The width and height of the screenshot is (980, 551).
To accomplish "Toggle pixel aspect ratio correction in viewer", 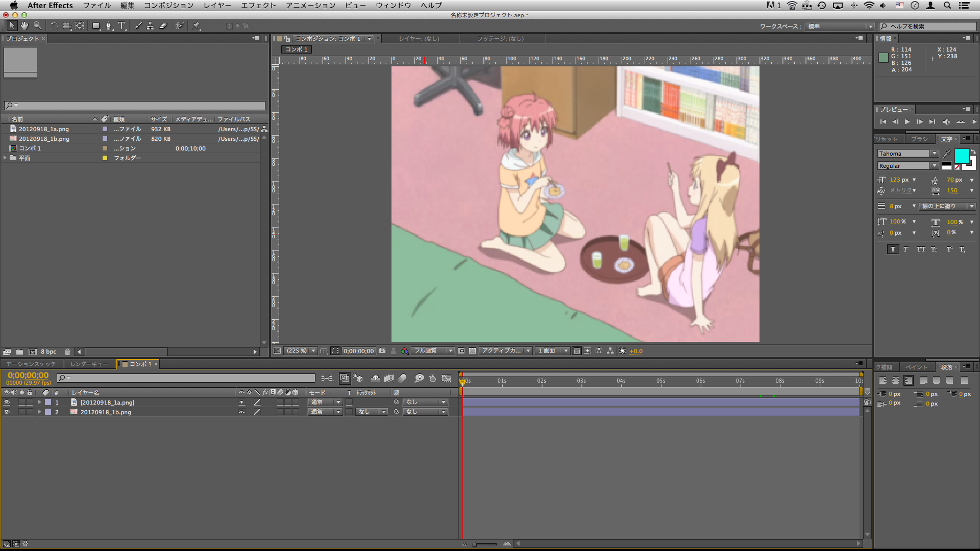I will [x=576, y=351].
